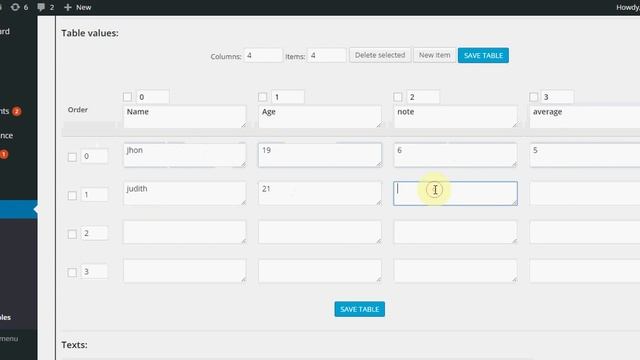The image size is (640, 360).
Task: Grab the resize handle of Name header field
Action: [244, 124]
